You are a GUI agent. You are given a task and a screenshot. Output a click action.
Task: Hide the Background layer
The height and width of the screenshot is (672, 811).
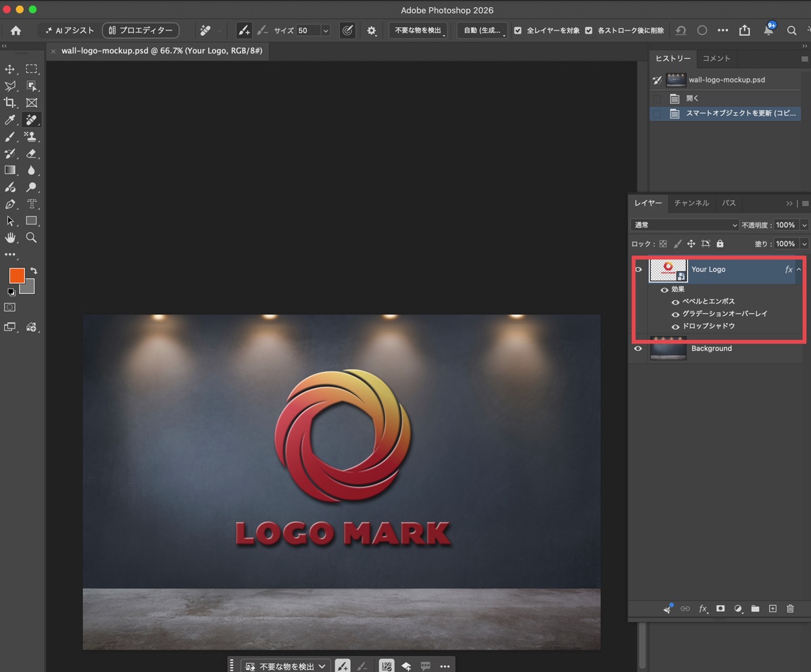coord(638,349)
